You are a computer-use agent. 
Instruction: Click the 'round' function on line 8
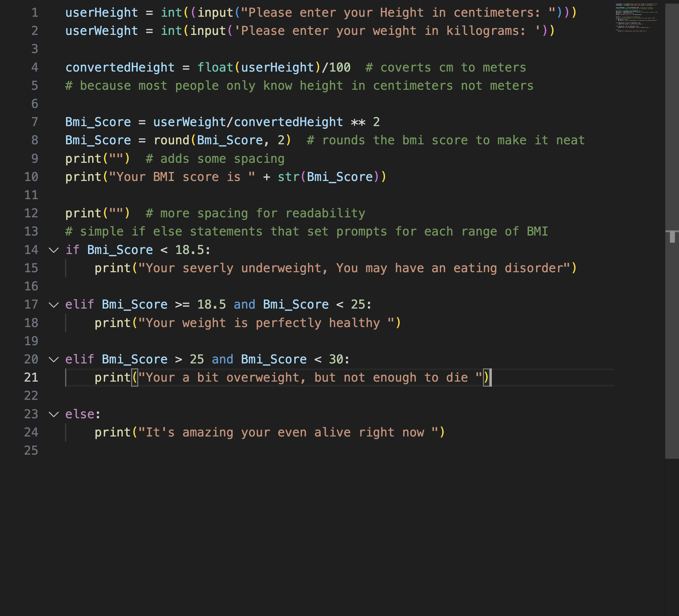tap(171, 141)
